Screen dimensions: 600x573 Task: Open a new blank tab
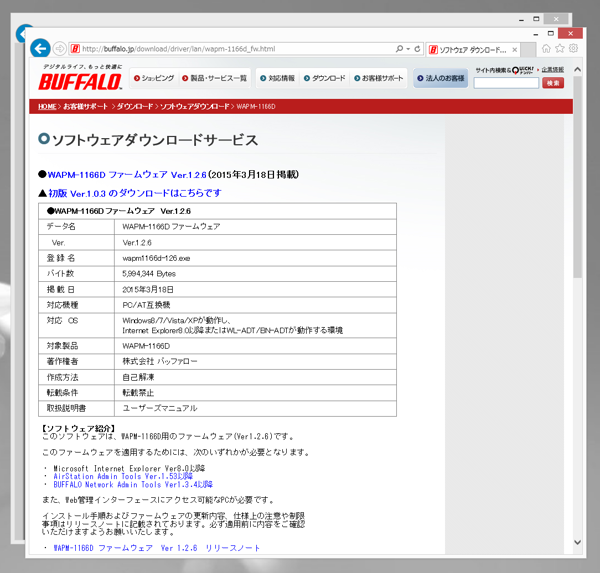[x=528, y=50]
